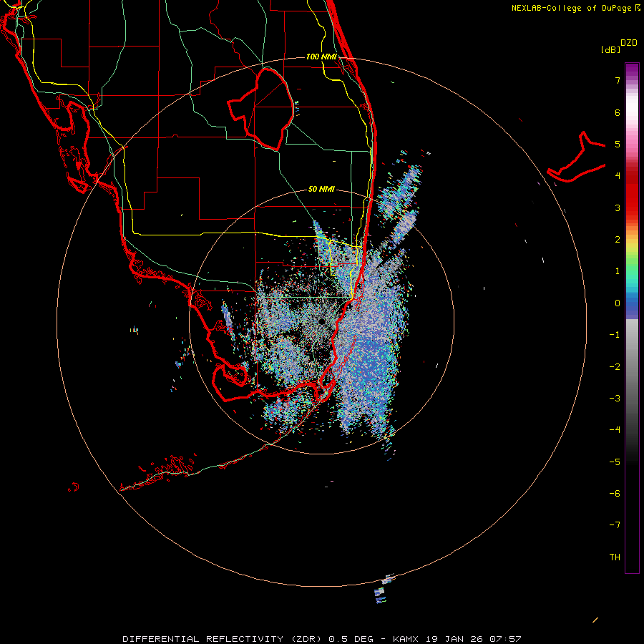This screenshot has width=644, height=644.
Task: Select the -6 value on color scale
Action: pyautogui.click(x=615, y=494)
